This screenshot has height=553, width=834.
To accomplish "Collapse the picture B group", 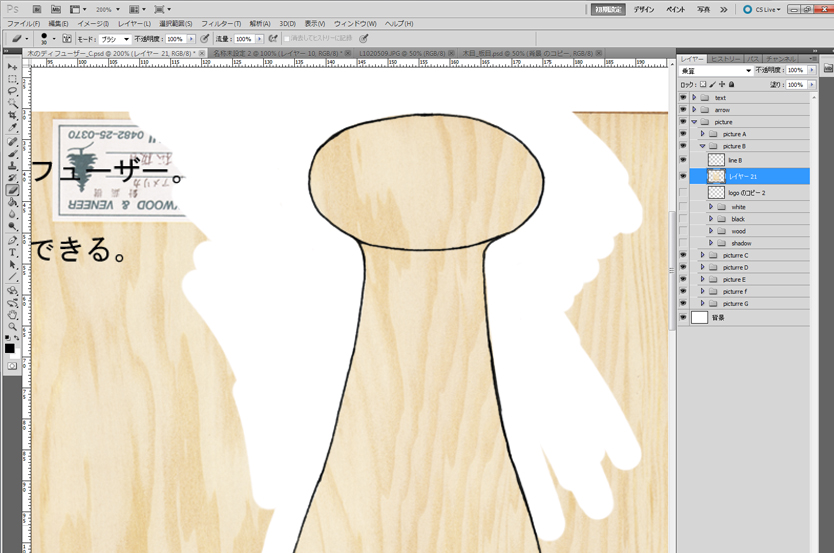I will pos(702,146).
